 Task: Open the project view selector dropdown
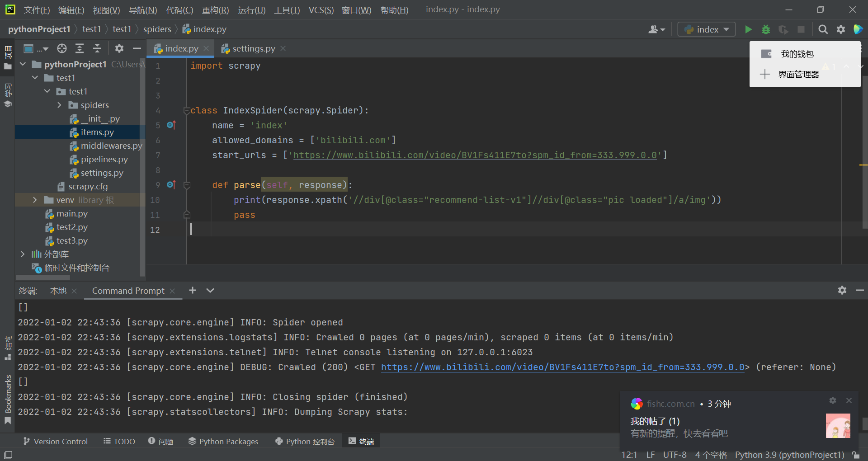click(36, 48)
